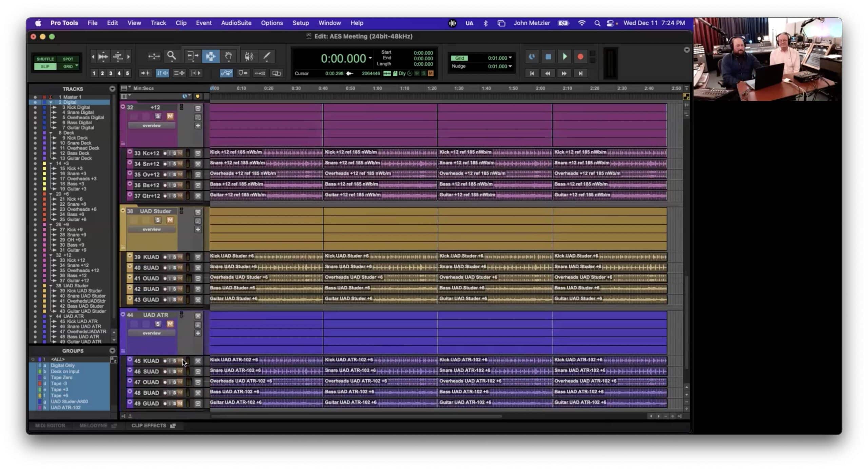Screen dimensions: 868x469
Task: Mute track 49 GUAD
Action: 180,404
